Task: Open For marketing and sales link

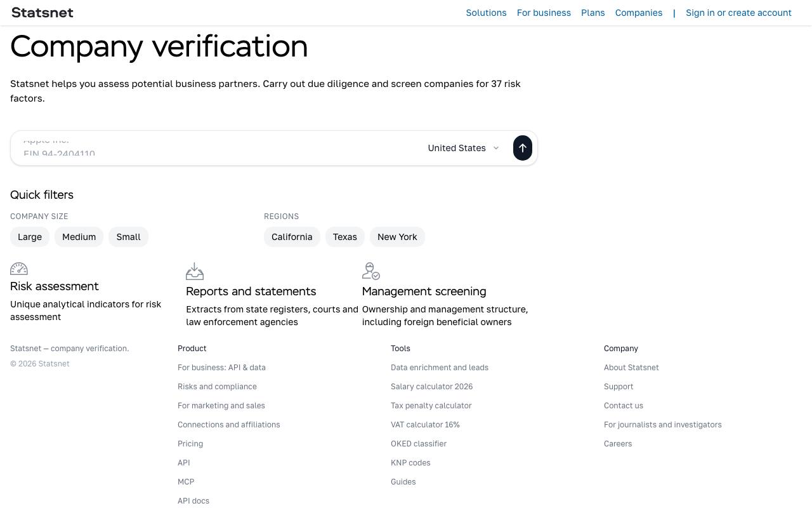Action: tap(221, 406)
